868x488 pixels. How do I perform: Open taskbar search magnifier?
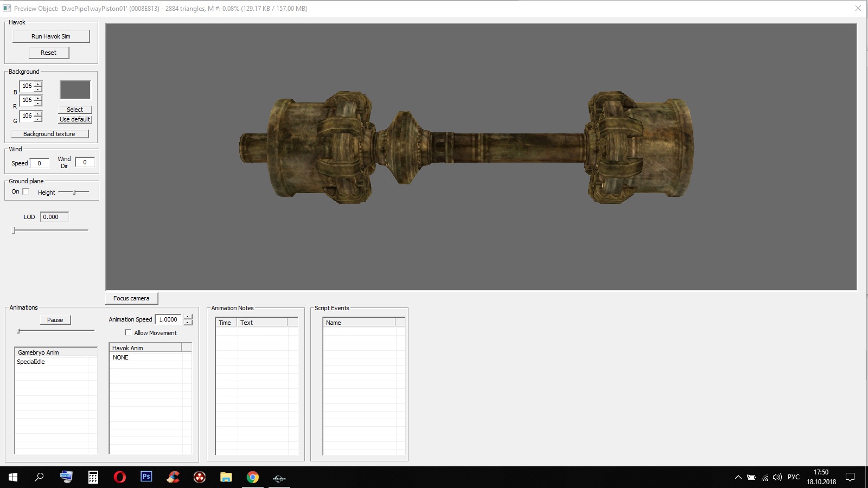click(x=39, y=477)
